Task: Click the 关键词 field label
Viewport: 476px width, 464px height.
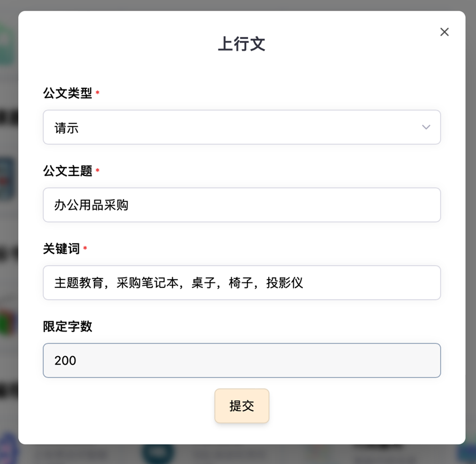Action: 61,248
